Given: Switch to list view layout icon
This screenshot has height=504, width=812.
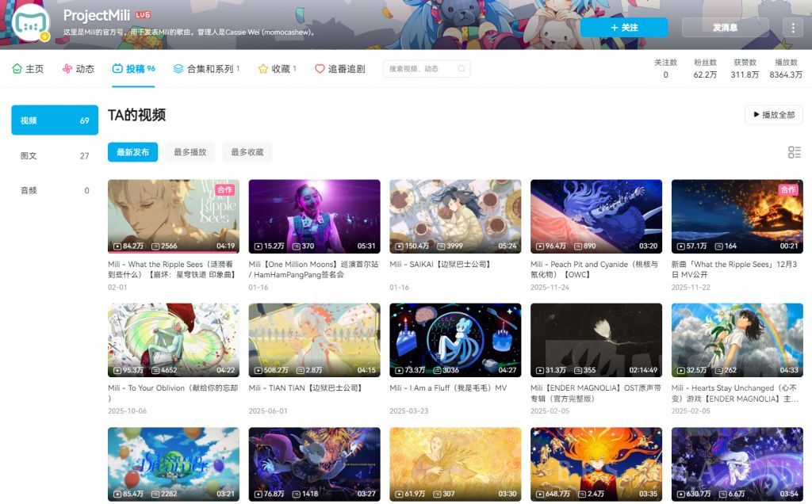Looking at the screenshot, I should (794, 152).
